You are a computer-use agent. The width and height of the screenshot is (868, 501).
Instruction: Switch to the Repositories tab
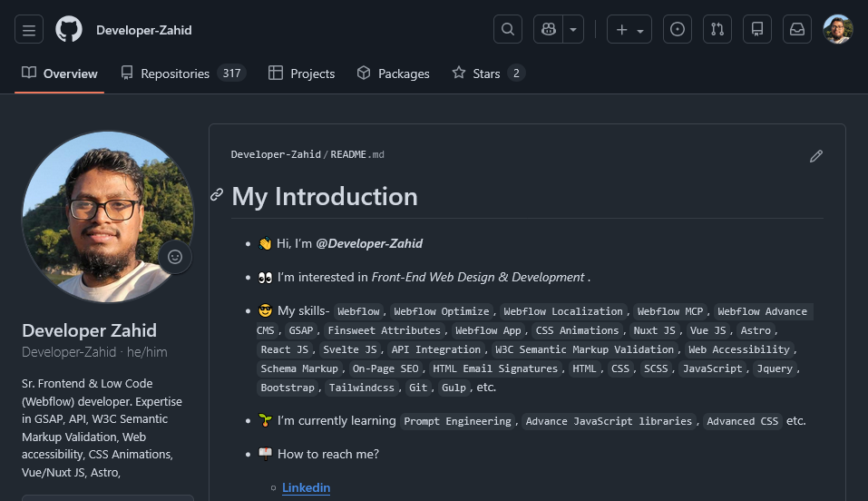click(x=182, y=74)
